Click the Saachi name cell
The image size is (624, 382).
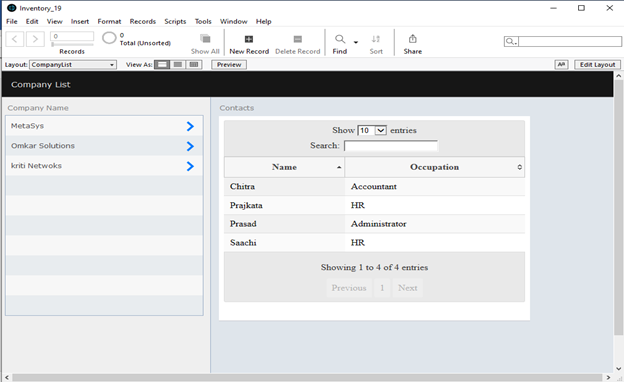point(284,242)
